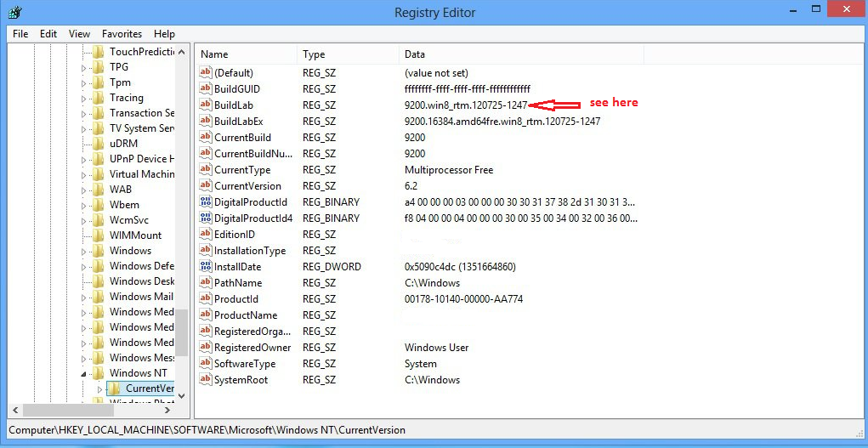Select the SystemRoot string icon

(206, 380)
